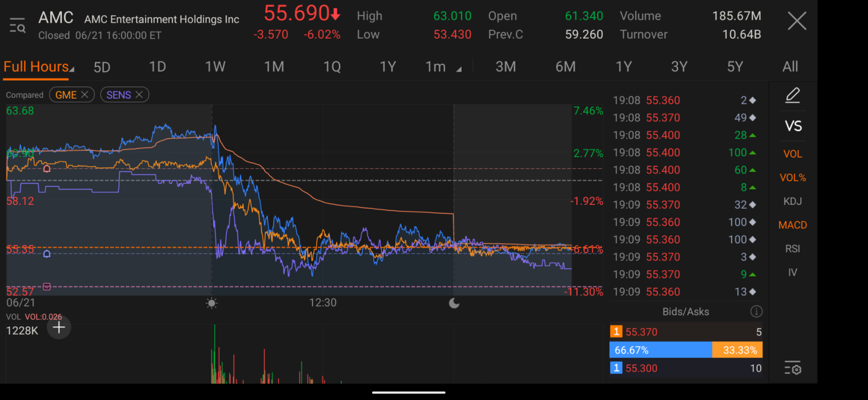Screen dimensions: 868x400
Task: Tap the Bids/Asks header
Action: tap(686, 312)
